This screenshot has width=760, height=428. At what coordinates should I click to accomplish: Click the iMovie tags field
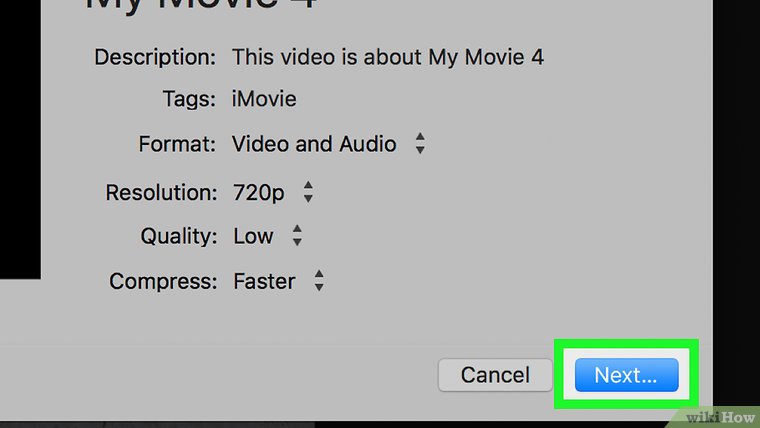tap(264, 99)
